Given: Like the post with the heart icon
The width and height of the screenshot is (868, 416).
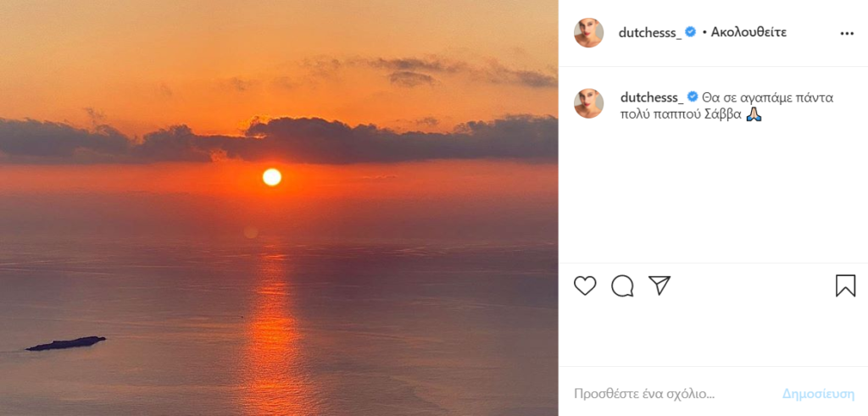Looking at the screenshot, I should click(x=585, y=286).
